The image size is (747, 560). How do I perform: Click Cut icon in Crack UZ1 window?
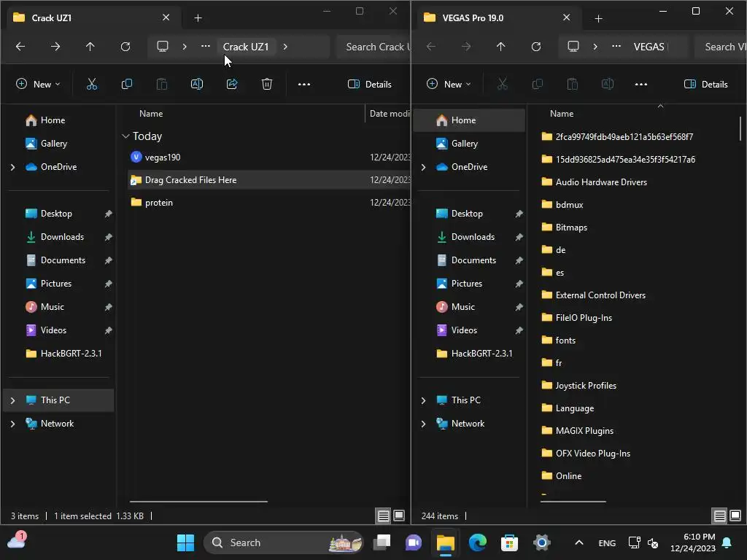(x=91, y=85)
